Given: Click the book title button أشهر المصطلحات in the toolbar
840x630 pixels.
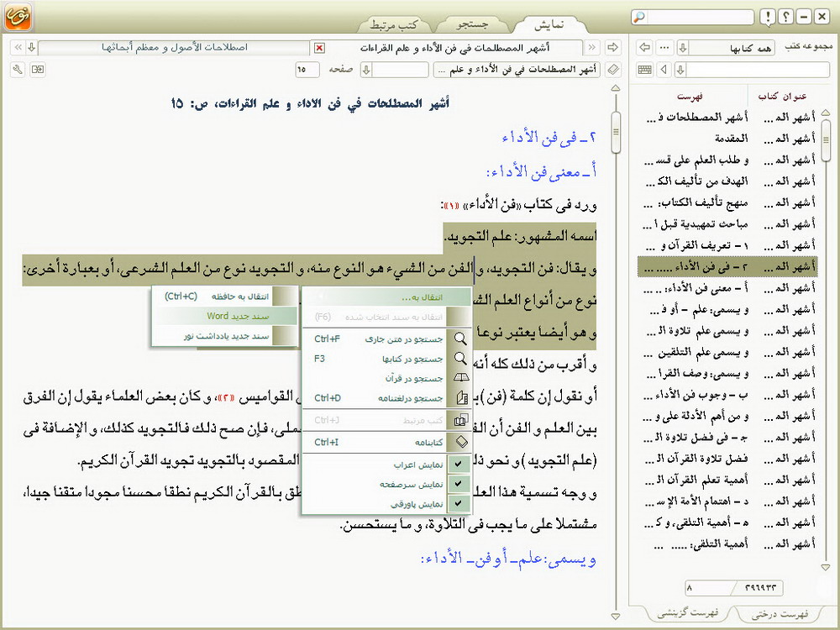Looking at the screenshot, I should pos(517,70).
